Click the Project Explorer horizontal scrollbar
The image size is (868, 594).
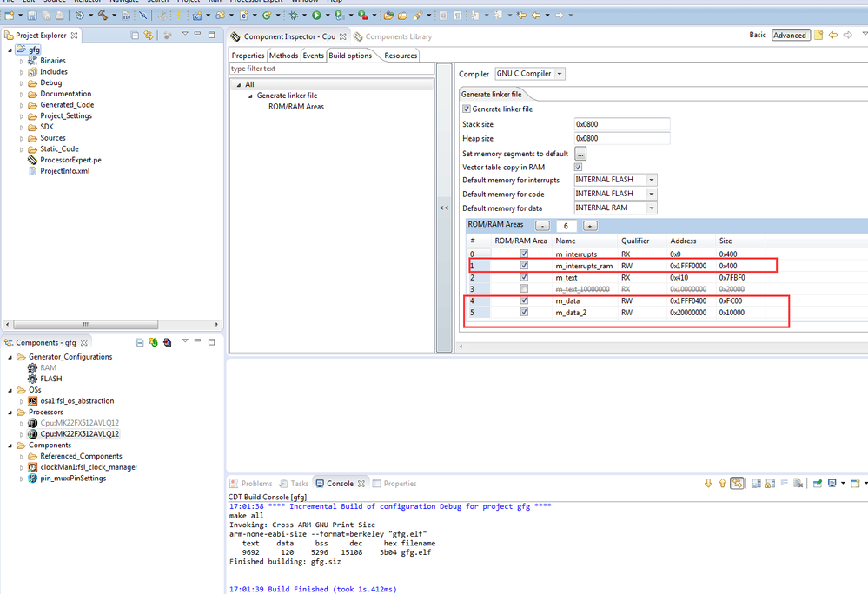[85, 324]
